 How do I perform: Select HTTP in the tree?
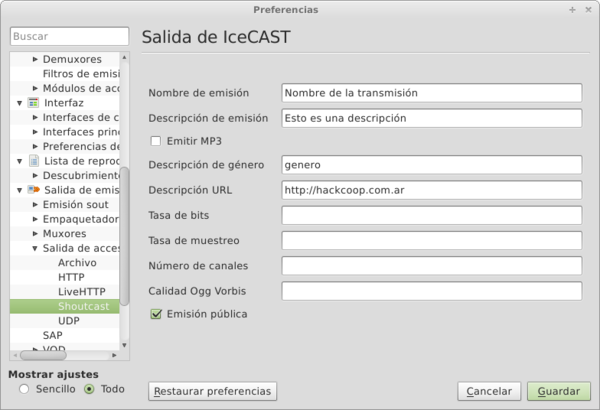pyautogui.click(x=71, y=277)
